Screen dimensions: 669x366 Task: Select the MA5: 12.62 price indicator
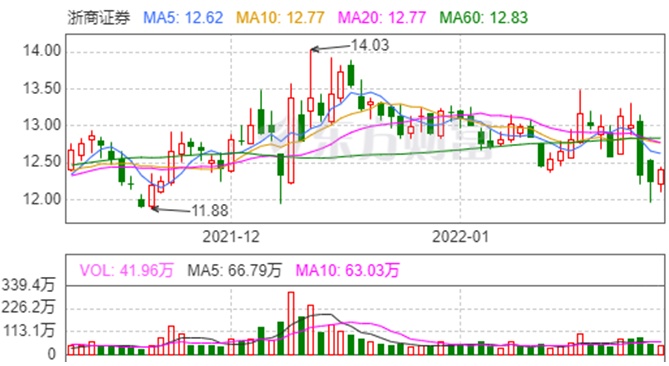point(183,18)
